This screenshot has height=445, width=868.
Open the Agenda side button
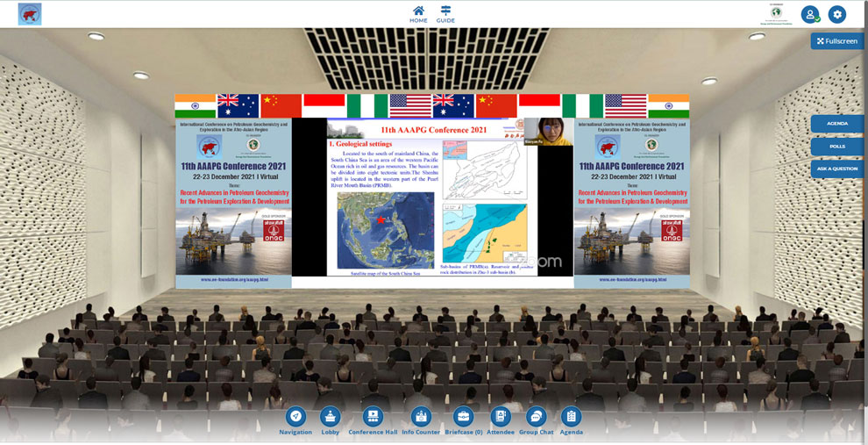pos(837,124)
